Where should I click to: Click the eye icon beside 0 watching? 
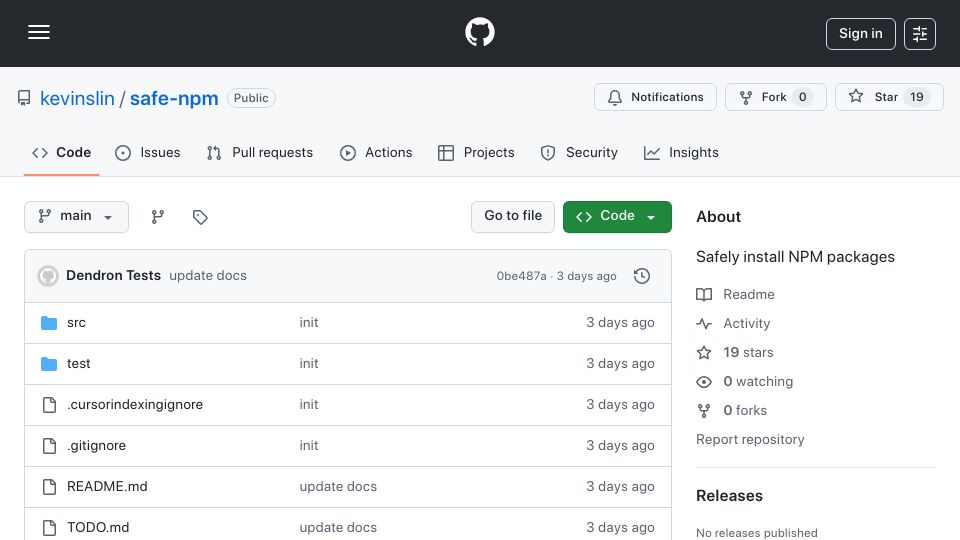pos(704,382)
